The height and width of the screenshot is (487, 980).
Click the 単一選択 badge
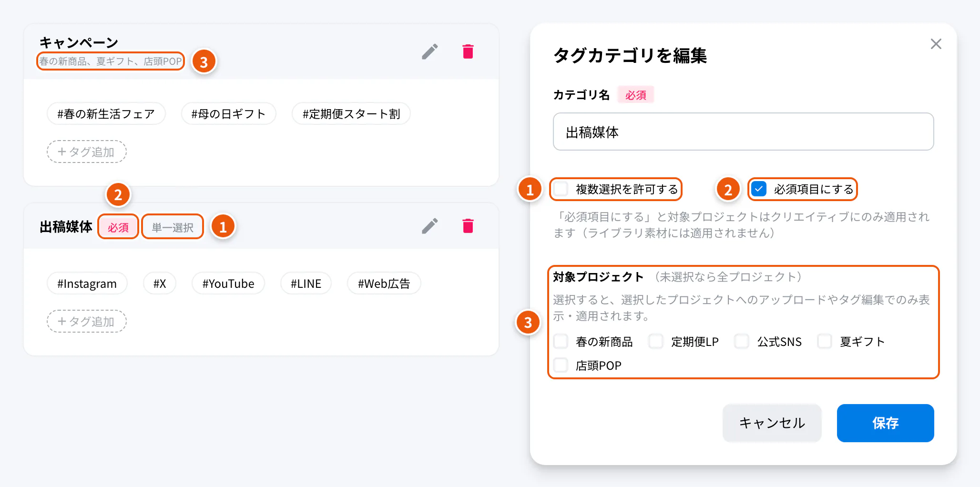point(173,227)
